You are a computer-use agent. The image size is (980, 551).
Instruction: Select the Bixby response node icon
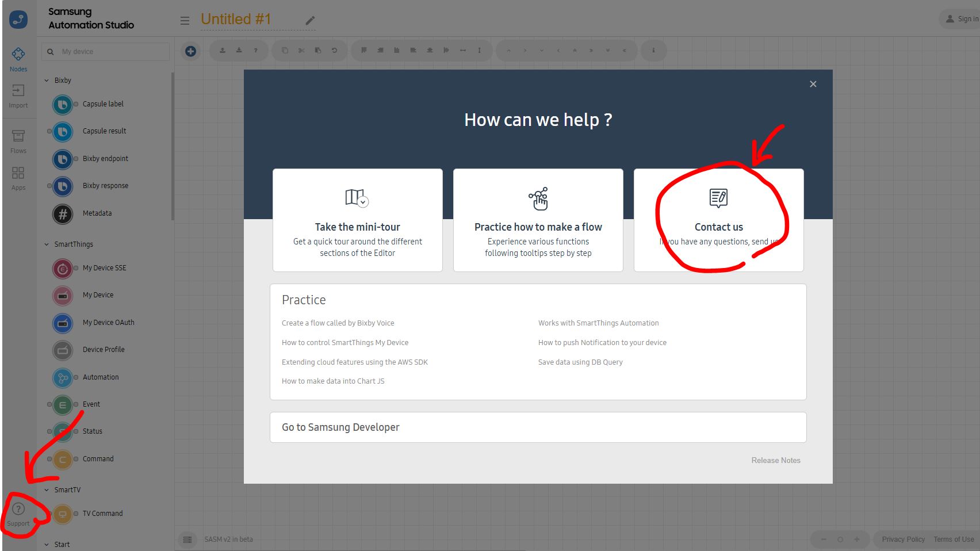[x=63, y=186]
